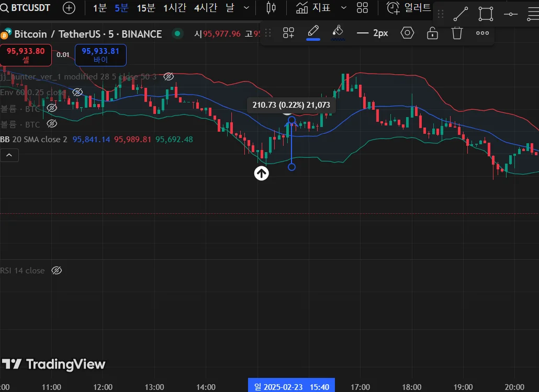This screenshot has width=539, height=392.
Task: Change fill color with paint bucket icon
Action: (x=338, y=32)
